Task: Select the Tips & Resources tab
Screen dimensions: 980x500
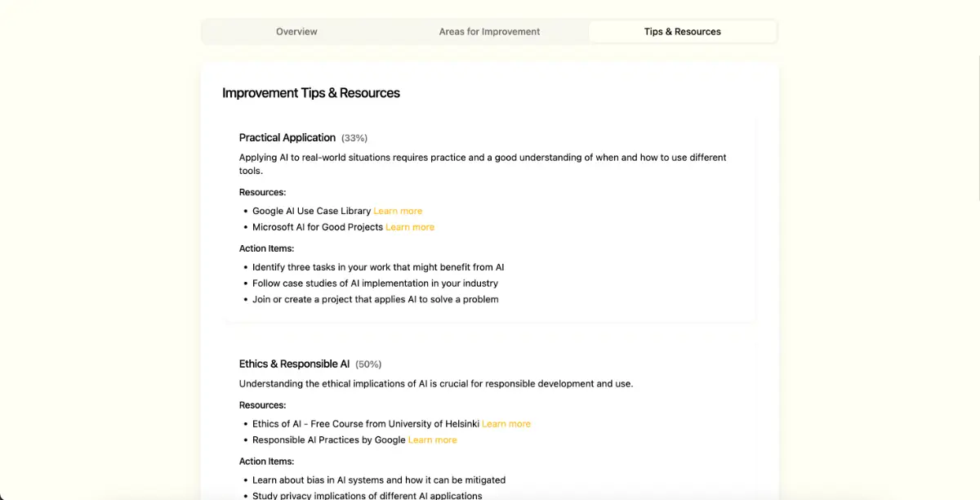Action: (682, 32)
